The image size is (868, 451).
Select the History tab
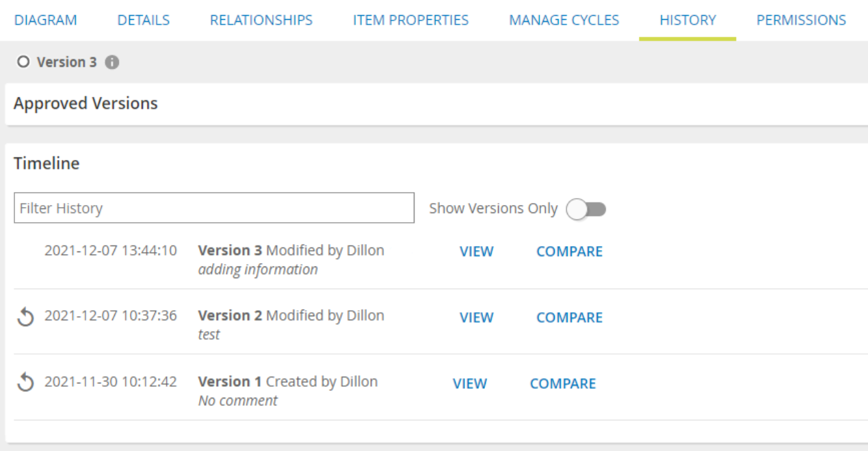click(x=687, y=20)
